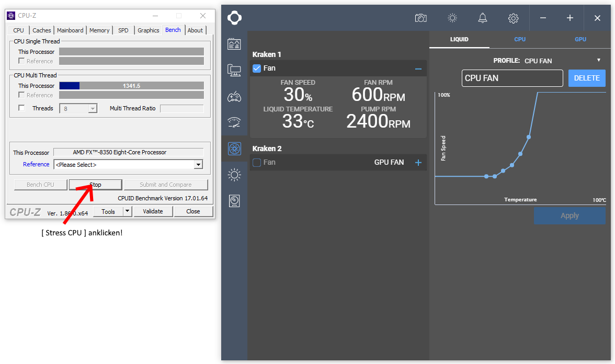615x364 pixels.
Task: Click the Validate button
Action: click(153, 211)
